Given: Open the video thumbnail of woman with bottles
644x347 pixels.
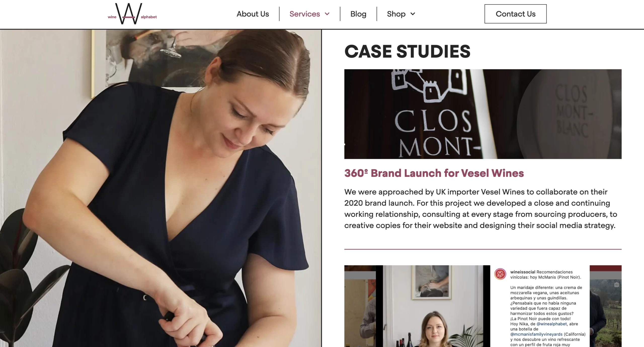Looking at the screenshot, I should pyautogui.click(x=433, y=306).
